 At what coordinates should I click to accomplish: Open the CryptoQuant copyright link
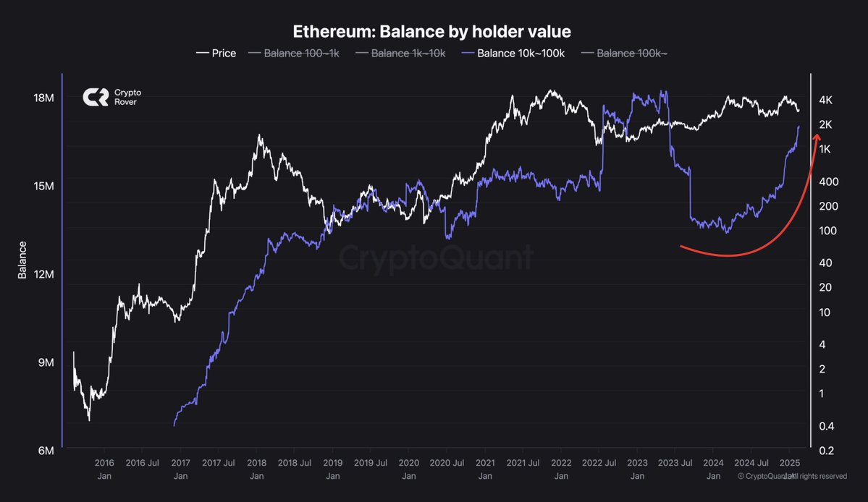coord(792,476)
